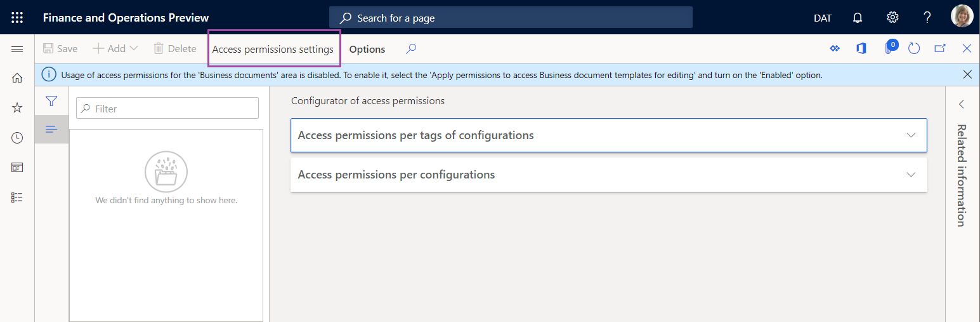Screen dimensions: 980x322
Task: Refresh the page
Action: 914,49
